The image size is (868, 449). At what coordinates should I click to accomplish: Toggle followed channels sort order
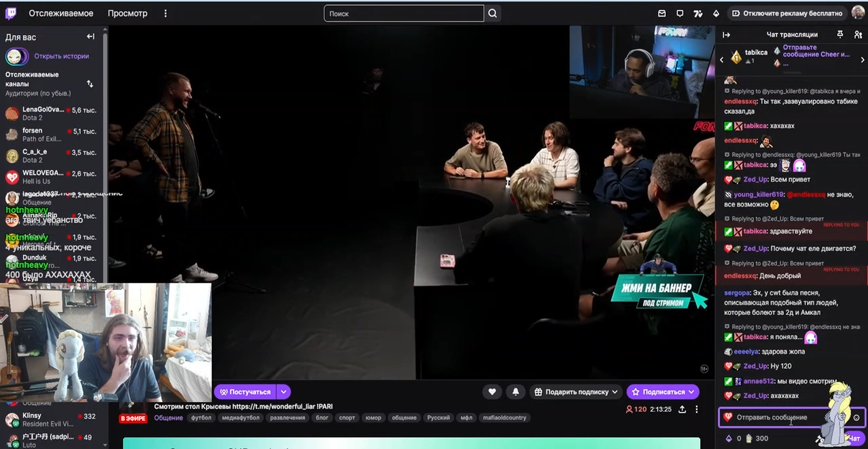[x=90, y=84]
